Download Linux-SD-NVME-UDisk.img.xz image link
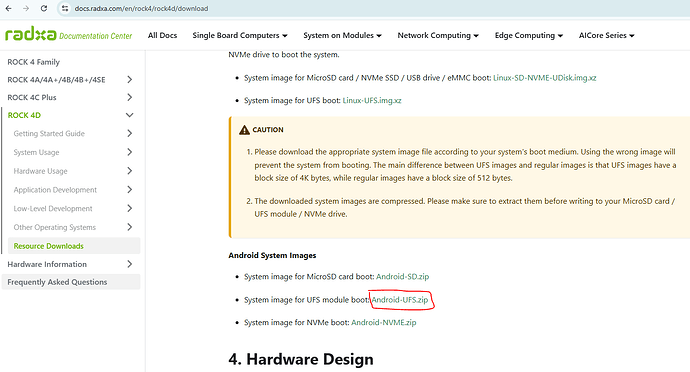The image size is (690, 372). 544,78
